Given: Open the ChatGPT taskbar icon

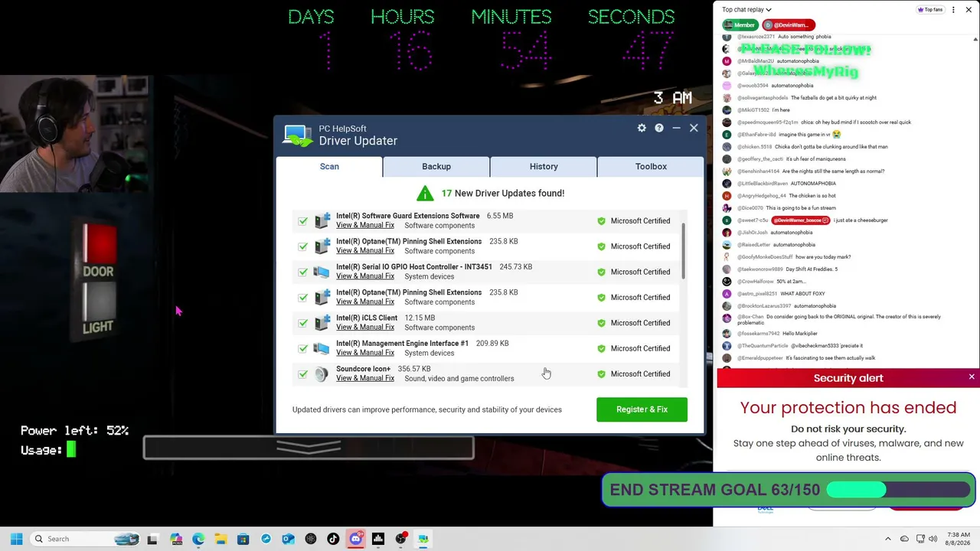Looking at the screenshot, I should [310, 539].
